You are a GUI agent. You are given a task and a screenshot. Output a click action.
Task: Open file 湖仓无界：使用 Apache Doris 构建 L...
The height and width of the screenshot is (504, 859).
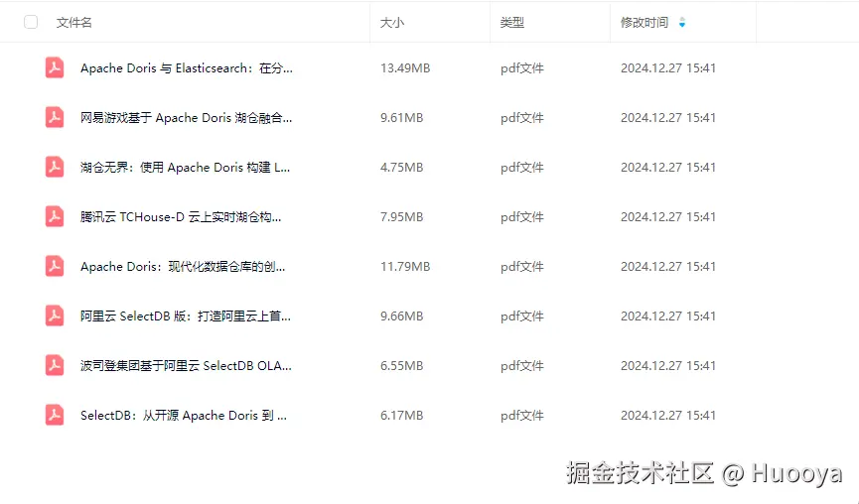tap(185, 168)
